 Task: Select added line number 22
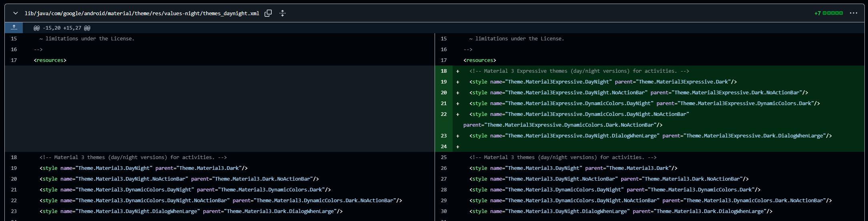click(443, 114)
